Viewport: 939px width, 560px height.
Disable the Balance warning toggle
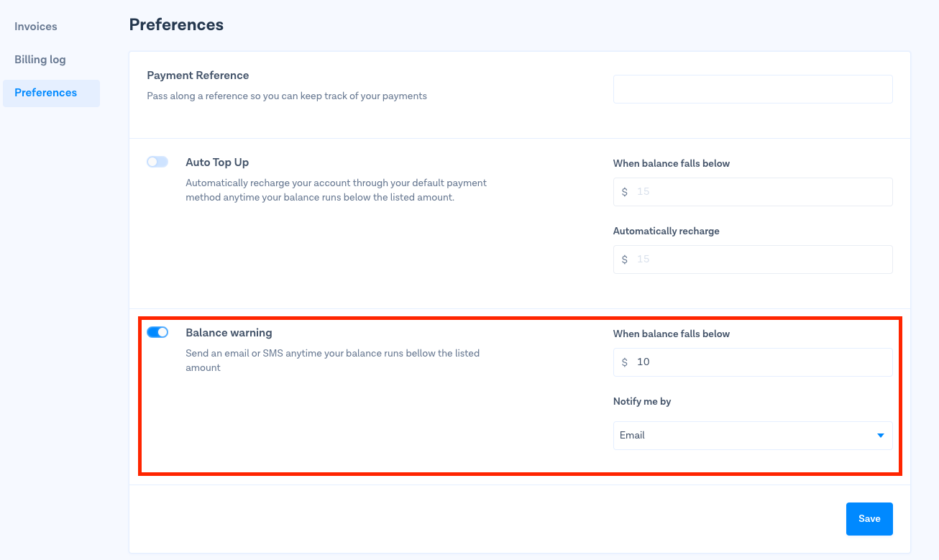pos(157,332)
